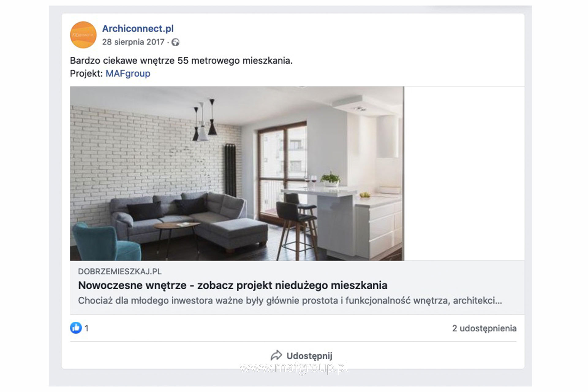View the 2 udostępnienia shares count

coord(484,328)
